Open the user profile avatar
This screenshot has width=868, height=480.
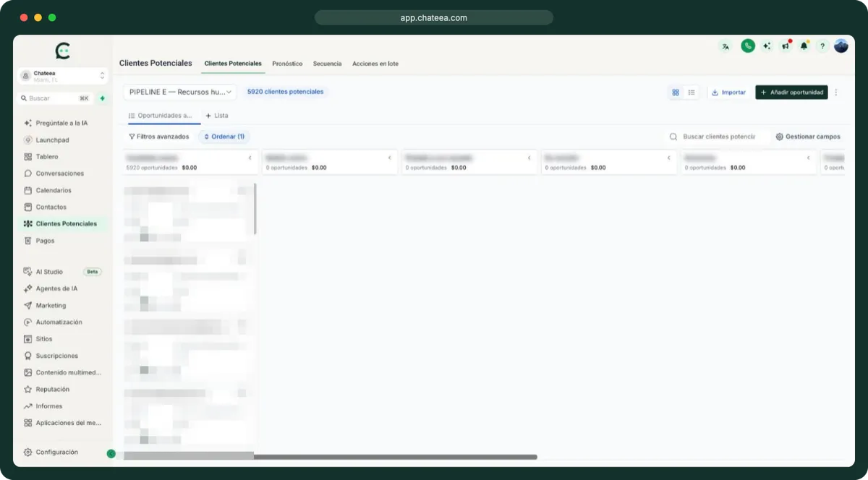pos(841,46)
